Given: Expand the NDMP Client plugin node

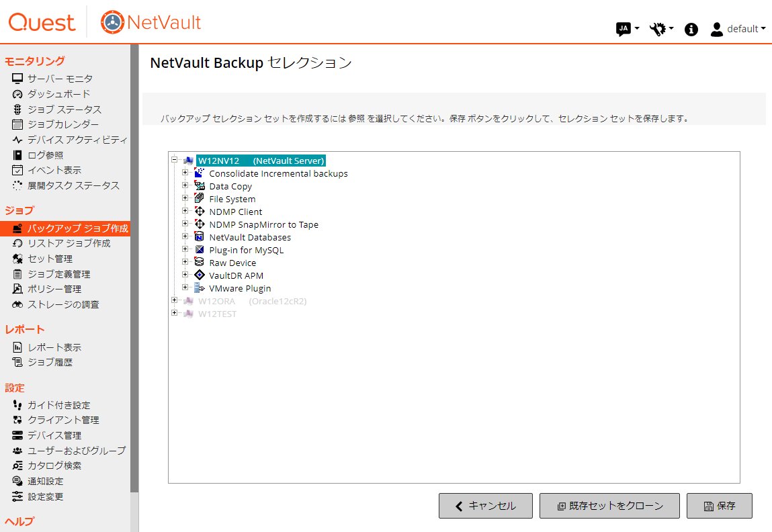Looking at the screenshot, I should pyautogui.click(x=185, y=211).
